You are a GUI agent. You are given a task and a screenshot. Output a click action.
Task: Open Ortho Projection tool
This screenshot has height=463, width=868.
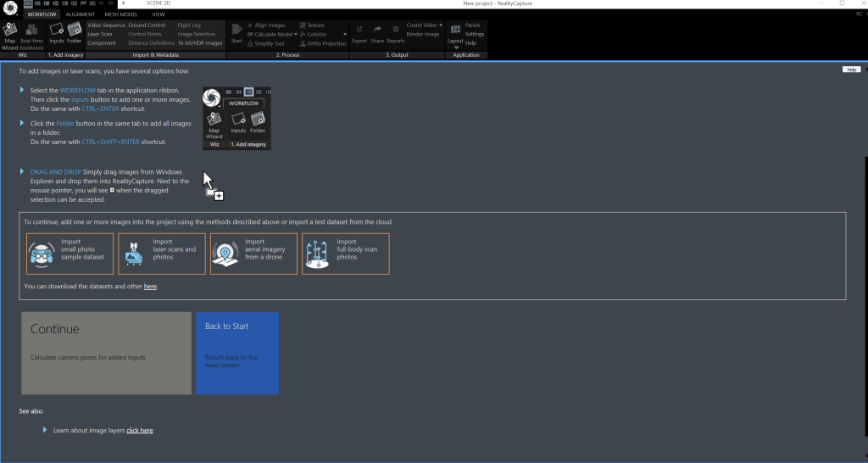click(x=323, y=43)
